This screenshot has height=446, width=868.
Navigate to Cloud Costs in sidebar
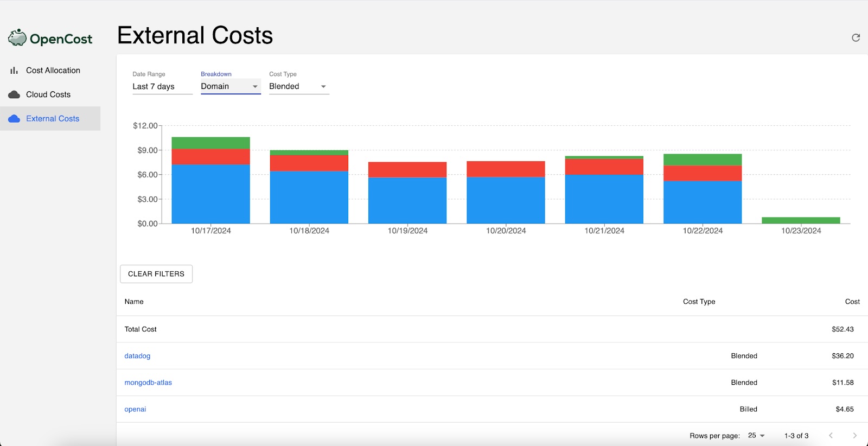pos(48,94)
